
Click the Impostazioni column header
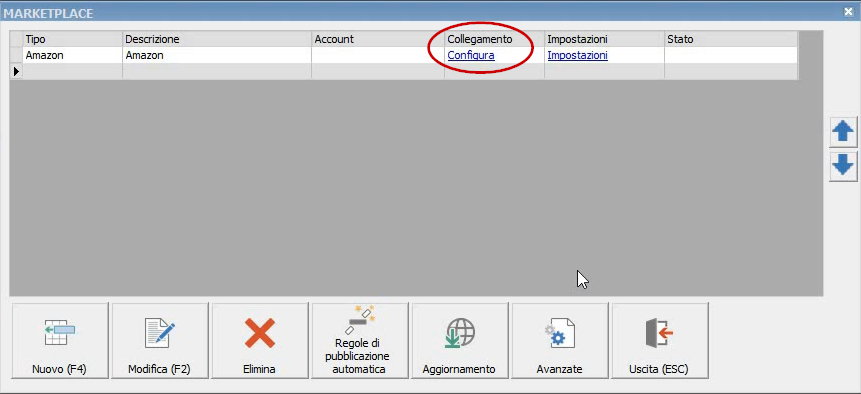click(604, 40)
